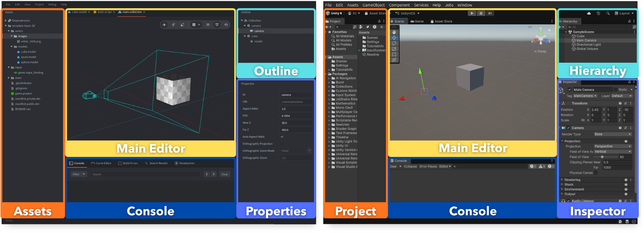This screenshot has height=233, width=644.
Task: Switch to the Curve Editor tab
Action: (x=101, y=163)
